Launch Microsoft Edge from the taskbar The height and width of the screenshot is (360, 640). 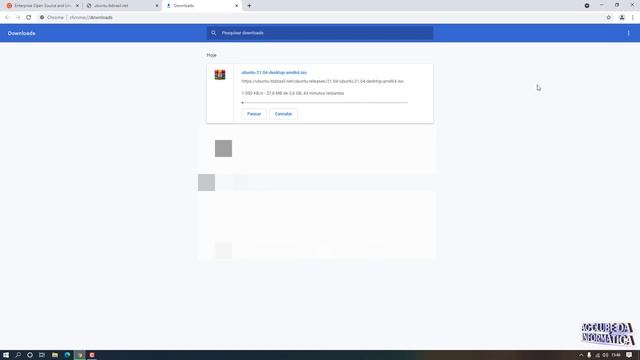coord(67,355)
